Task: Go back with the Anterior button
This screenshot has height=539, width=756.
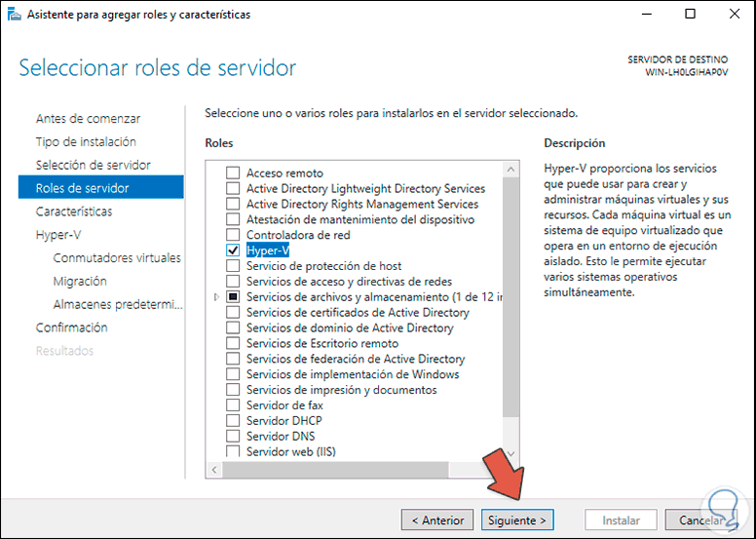Action: pyautogui.click(x=437, y=520)
